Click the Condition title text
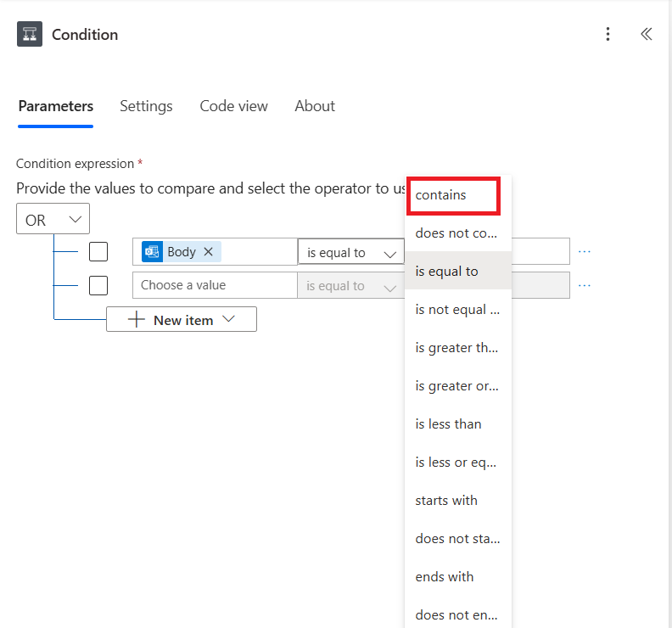 point(85,34)
